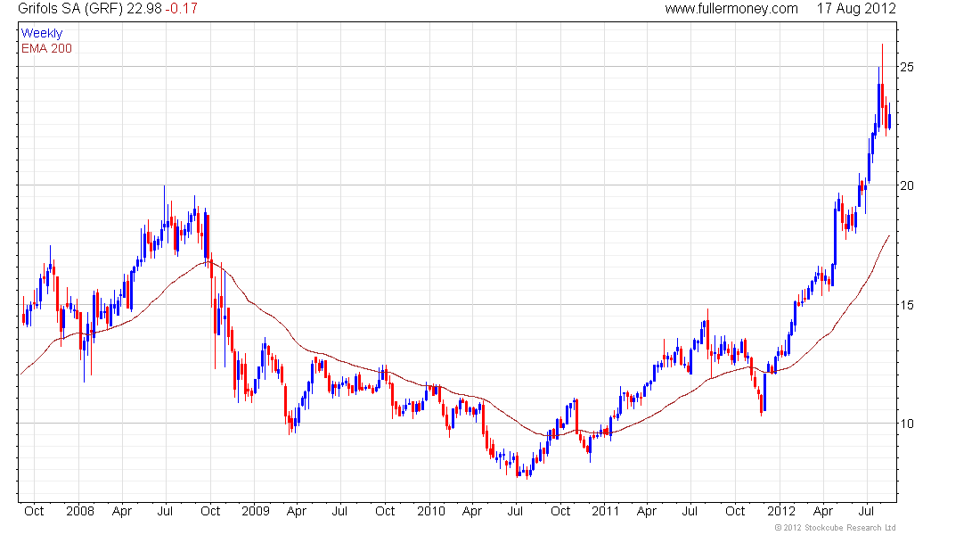This screenshot has width=980, height=535.
Task: Click the 2011 year axis label
Action: tap(606, 511)
